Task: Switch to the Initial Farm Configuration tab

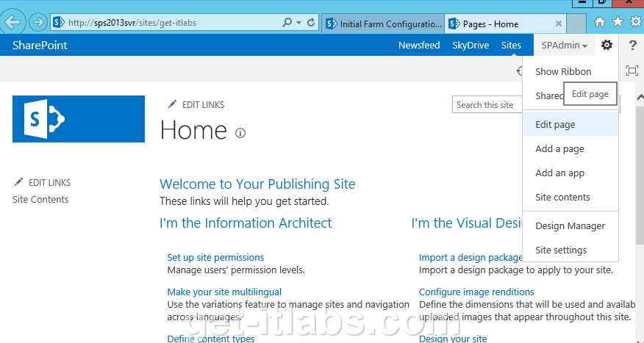Action: click(384, 24)
